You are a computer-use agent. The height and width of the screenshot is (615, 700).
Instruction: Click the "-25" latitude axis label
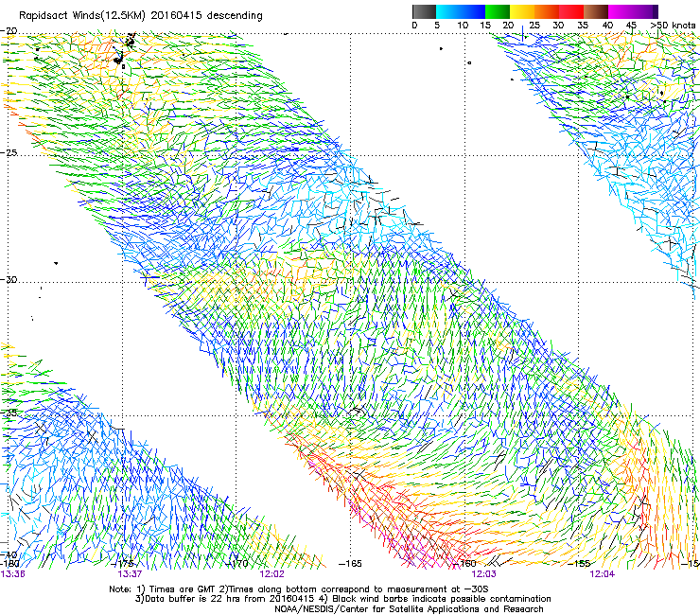pyautogui.click(x=9, y=152)
